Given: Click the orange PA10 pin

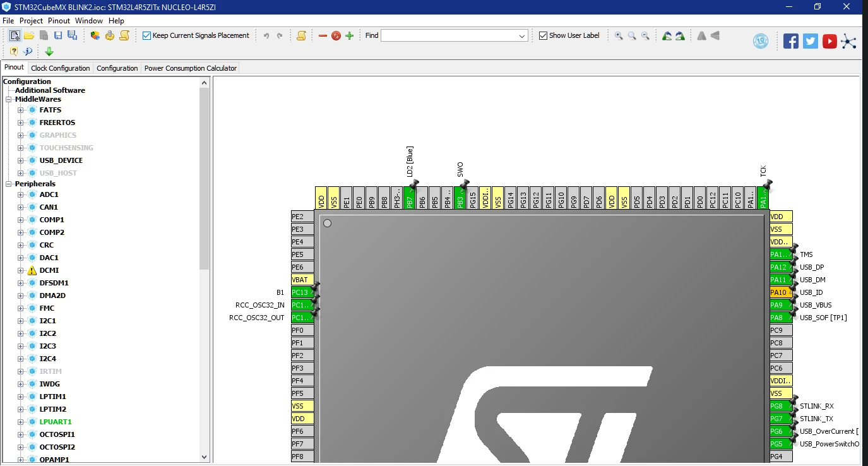Looking at the screenshot, I should tap(781, 292).
